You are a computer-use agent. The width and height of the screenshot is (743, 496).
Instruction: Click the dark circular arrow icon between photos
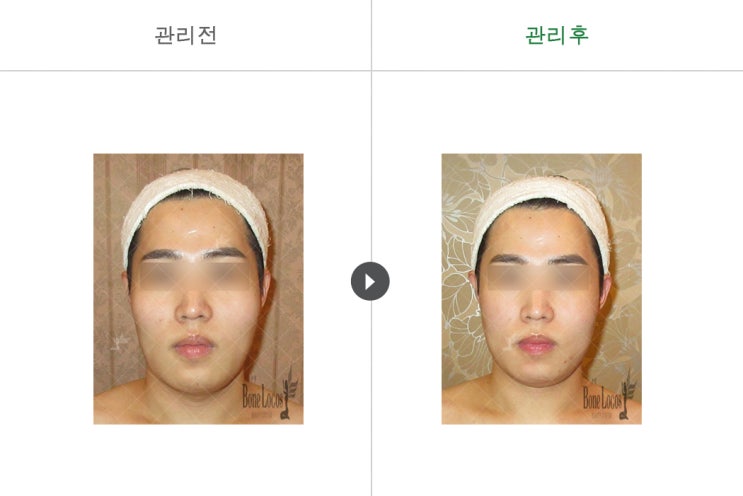point(370,281)
